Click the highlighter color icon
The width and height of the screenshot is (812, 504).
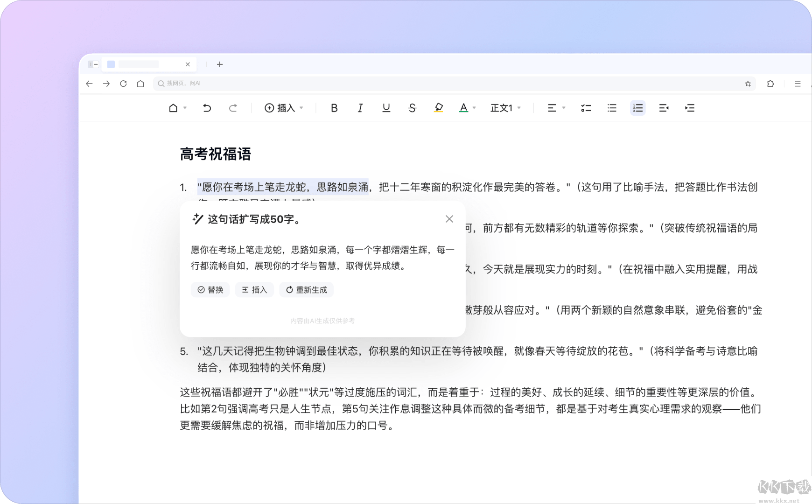click(438, 108)
